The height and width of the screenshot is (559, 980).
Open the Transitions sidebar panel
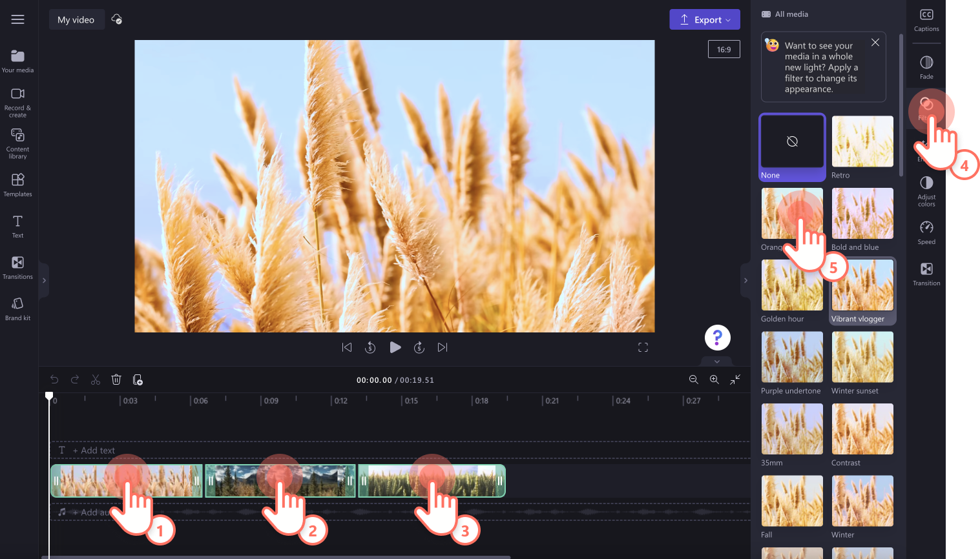[17, 267]
